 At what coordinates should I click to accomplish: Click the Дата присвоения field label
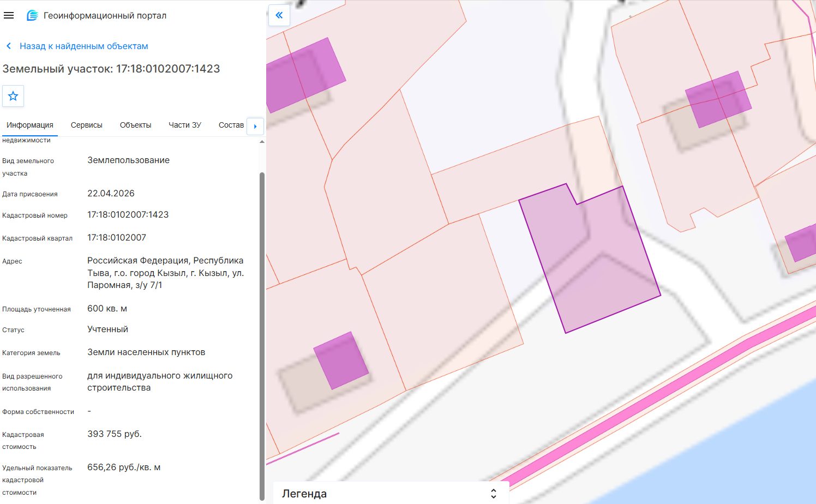pos(30,194)
